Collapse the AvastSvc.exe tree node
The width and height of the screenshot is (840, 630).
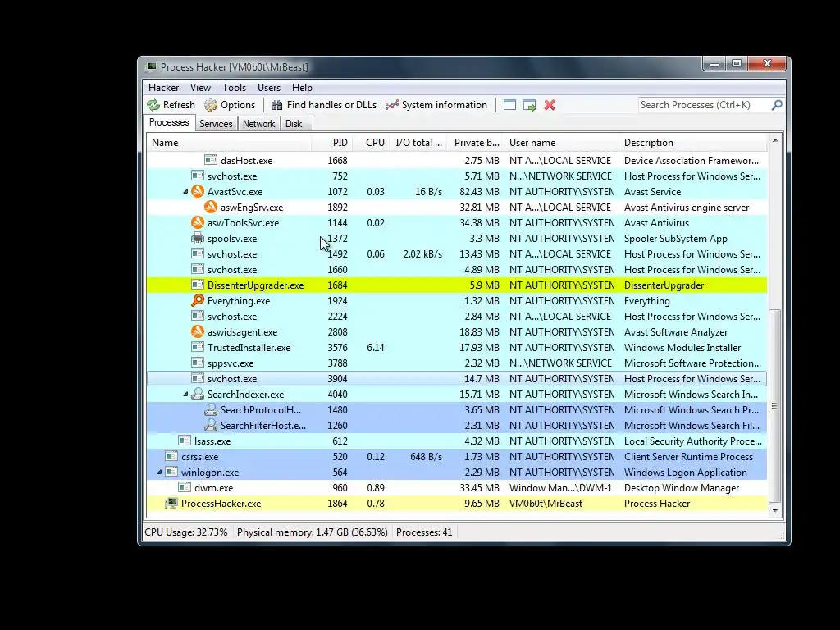[x=185, y=191]
